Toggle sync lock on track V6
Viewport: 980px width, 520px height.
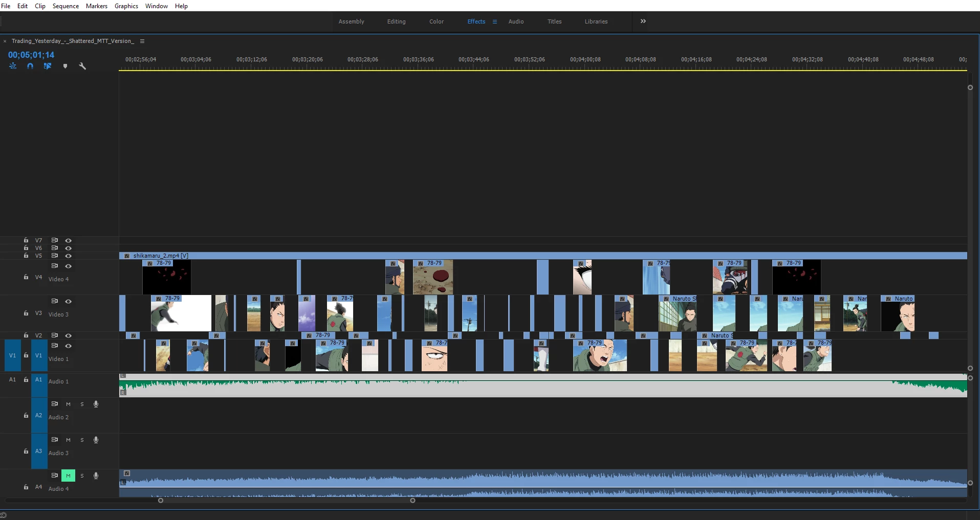pyautogui.click(x=54, y=248)
